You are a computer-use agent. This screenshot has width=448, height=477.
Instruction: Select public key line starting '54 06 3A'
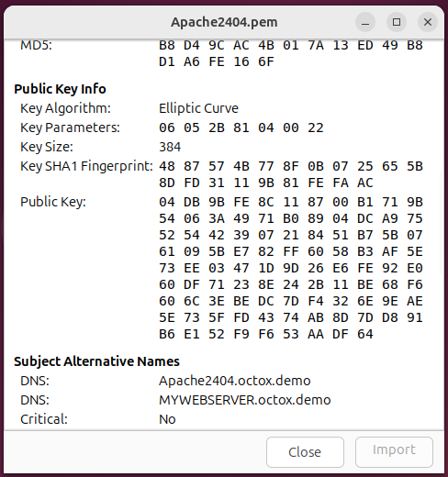pos(291,218)
